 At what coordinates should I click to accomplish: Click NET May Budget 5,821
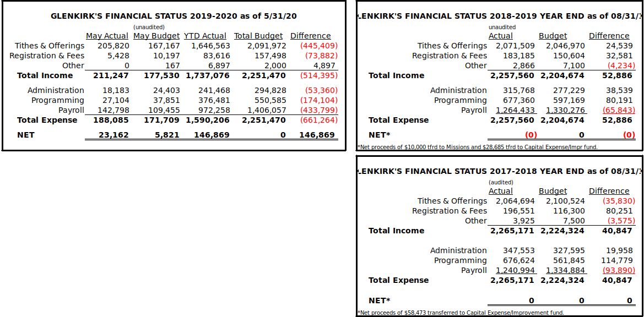tap(167, 135)
